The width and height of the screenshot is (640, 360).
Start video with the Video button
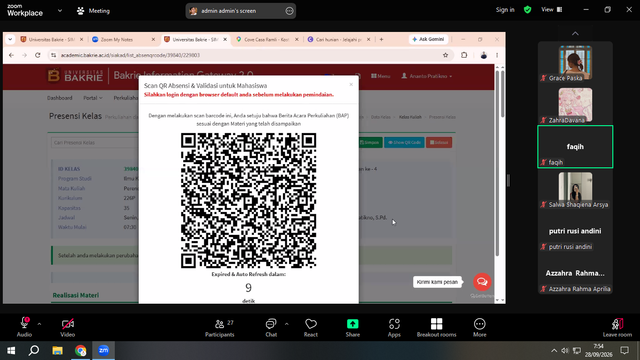click(x=68, y=327)
